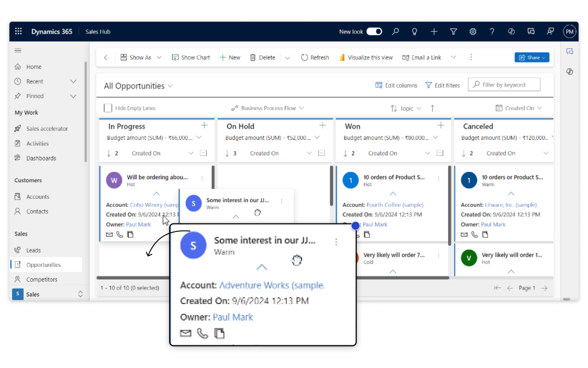The image size is (588, 368).
Task: Open the Sales area switcher
Action: [x=48, y=294]
